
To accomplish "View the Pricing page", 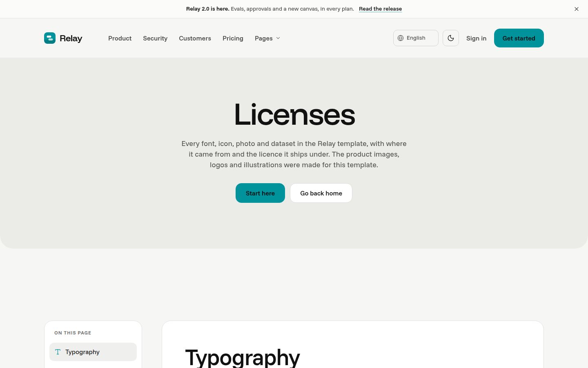I will pyautogui.click(x=233, y=38).
